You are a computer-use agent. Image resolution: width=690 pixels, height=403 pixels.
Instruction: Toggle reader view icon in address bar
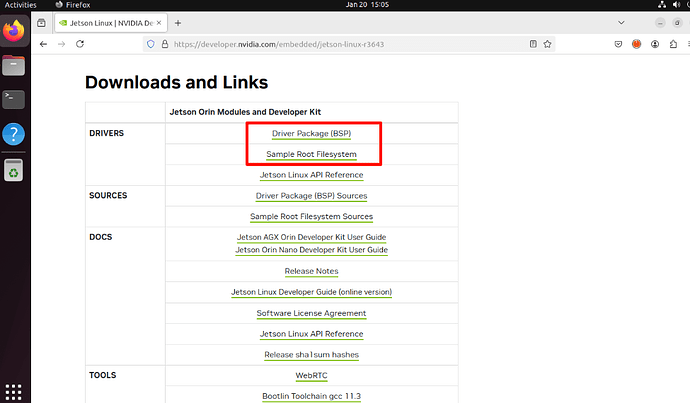click(533, 44)
